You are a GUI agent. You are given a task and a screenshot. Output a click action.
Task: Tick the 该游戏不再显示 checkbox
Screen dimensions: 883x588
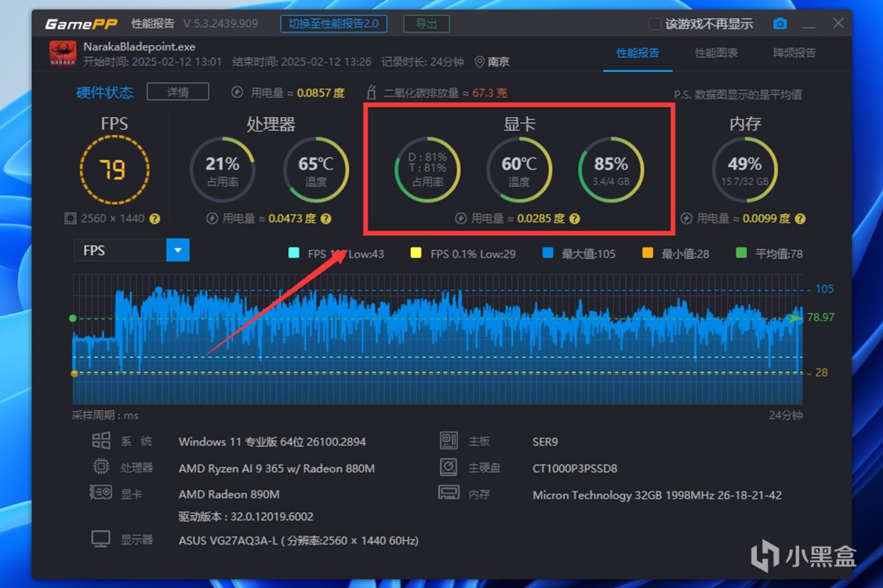(x=655, y=24)
